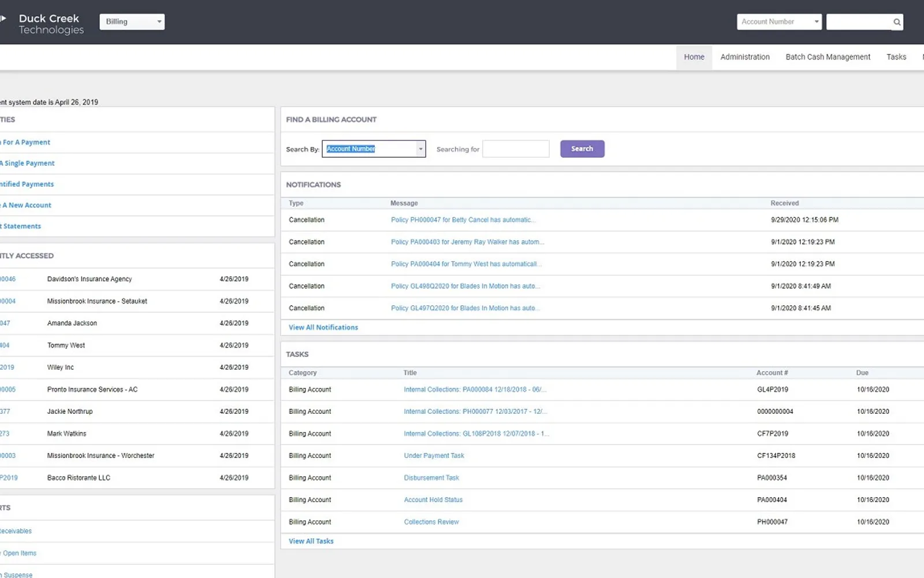Viewport: 924px width, 578px height.
Task: Click the Statements link
Action: click(21, 227)
